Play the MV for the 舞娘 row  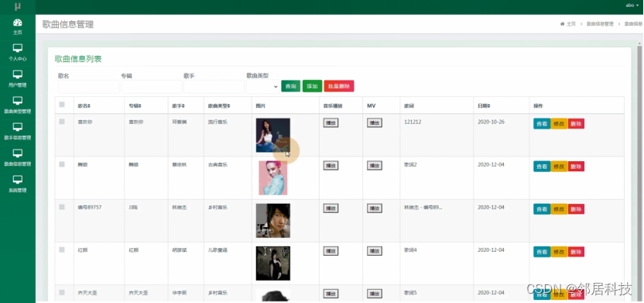(x=375, y=166)
